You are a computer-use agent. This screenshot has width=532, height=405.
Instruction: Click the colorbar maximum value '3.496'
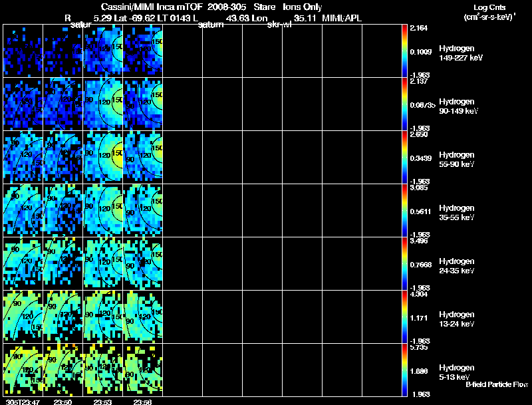[419, 241]
